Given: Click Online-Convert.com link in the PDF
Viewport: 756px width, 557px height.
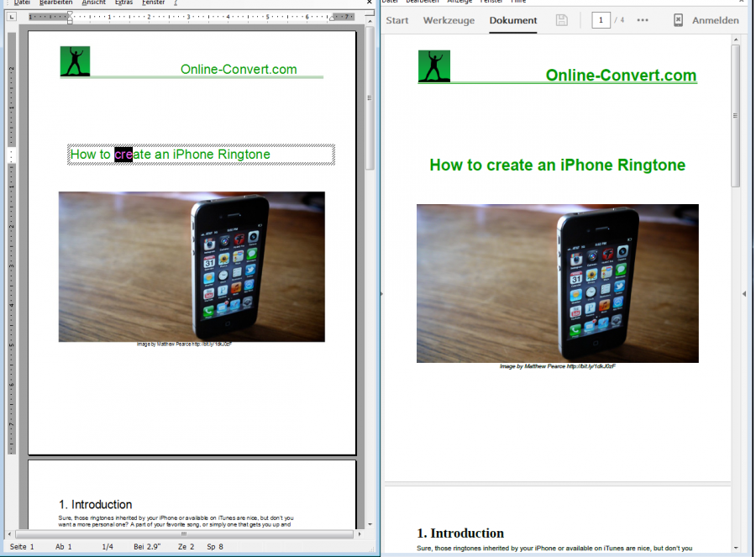Looking at the screenshot, I should point(621,76).
